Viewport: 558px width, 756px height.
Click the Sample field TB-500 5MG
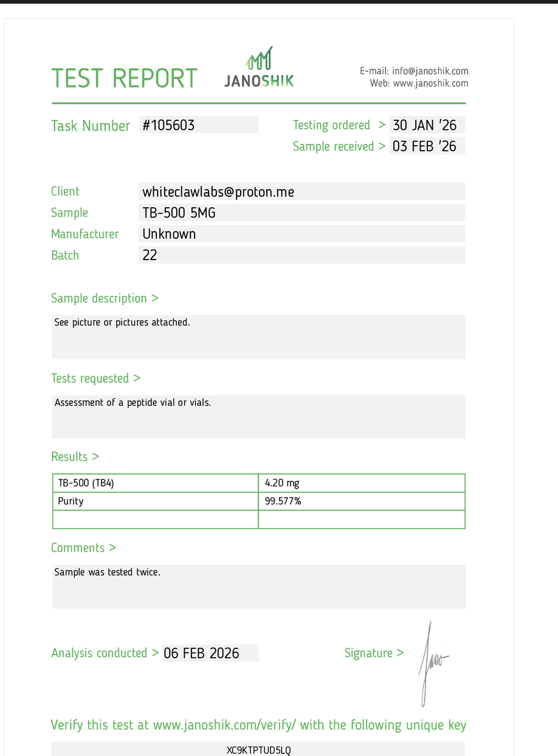click(301, 213)
